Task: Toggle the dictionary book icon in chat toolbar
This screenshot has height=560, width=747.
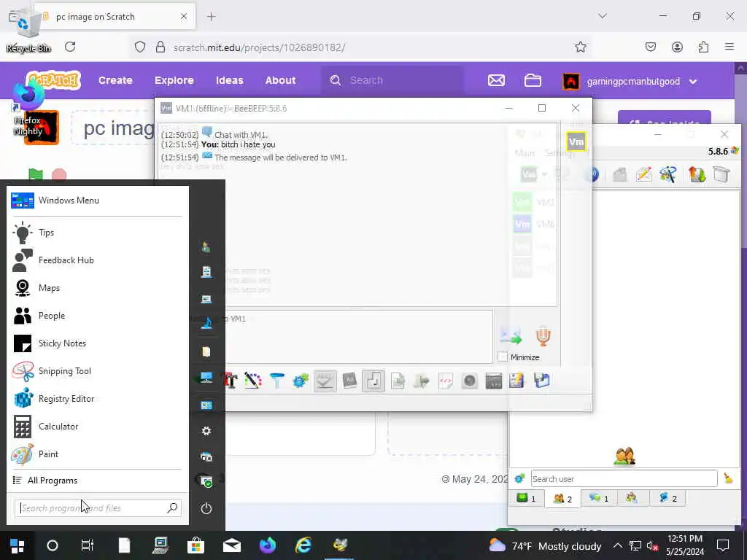Action: [349, 381]
